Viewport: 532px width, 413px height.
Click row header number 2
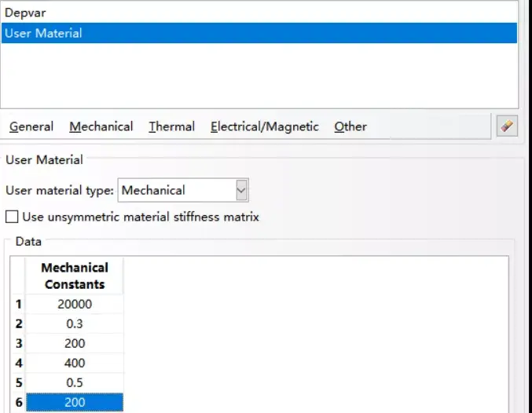point(19,323)
